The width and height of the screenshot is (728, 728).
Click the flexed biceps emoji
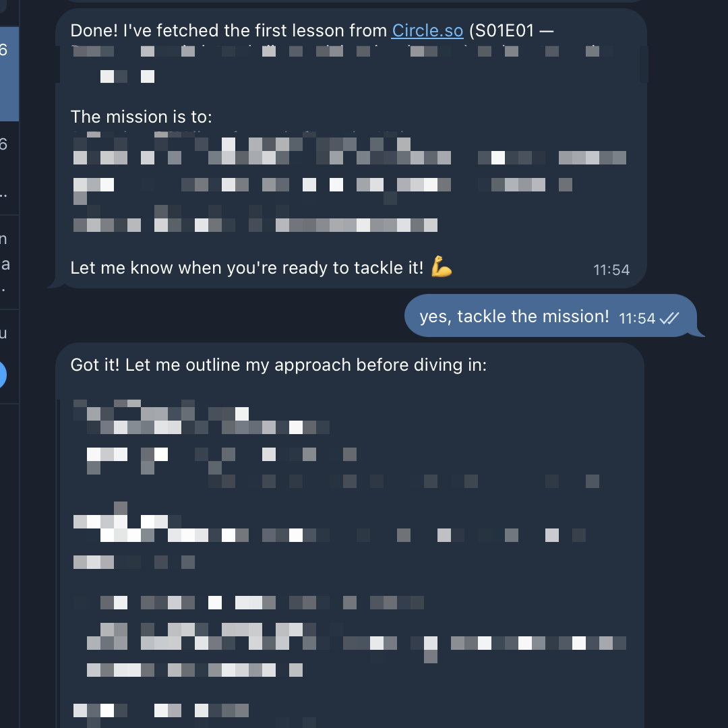[x=441, y=267]
